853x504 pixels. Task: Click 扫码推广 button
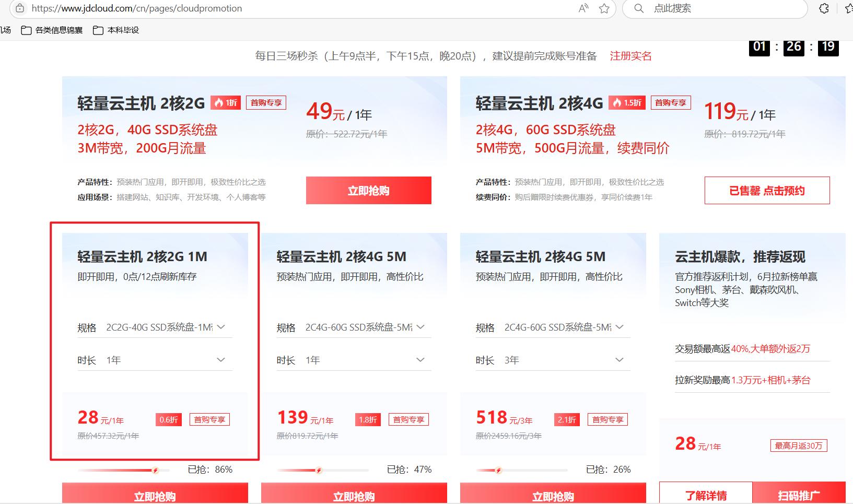click(x=799, y=495)
